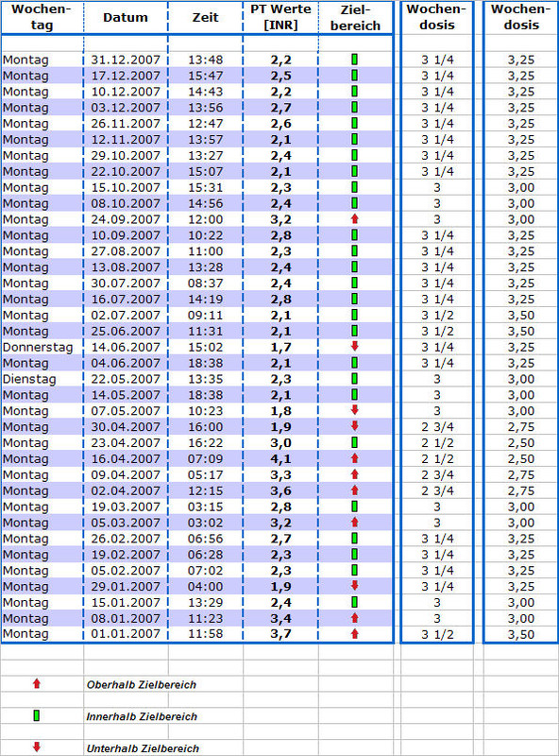This screenshot has width=559, height=756.
Task: Select time cell 12:00
Action: tap(205, 219)
